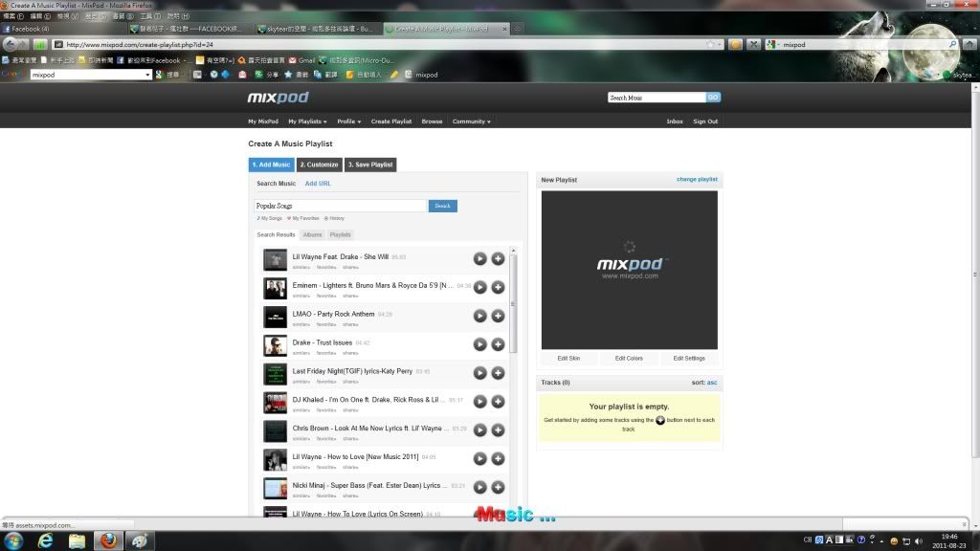Open Windows Start button
This screenshot has height=551, width=980.
pos(13,540)
